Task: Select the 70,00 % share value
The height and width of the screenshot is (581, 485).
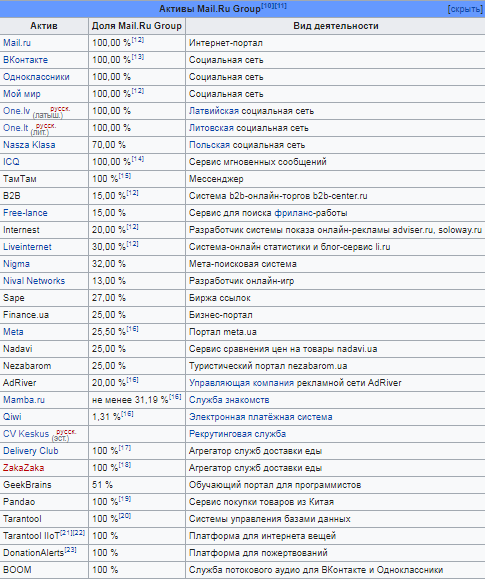Action: click(109, 145)
